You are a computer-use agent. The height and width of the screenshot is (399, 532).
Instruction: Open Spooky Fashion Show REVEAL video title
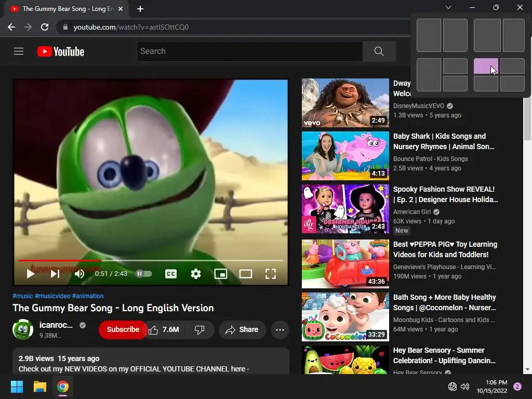[445, 194]
